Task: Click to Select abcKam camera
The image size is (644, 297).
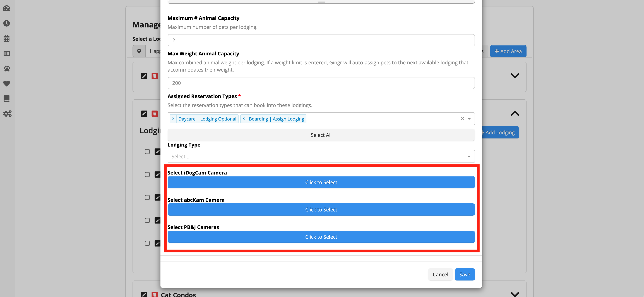Action: 321,210
